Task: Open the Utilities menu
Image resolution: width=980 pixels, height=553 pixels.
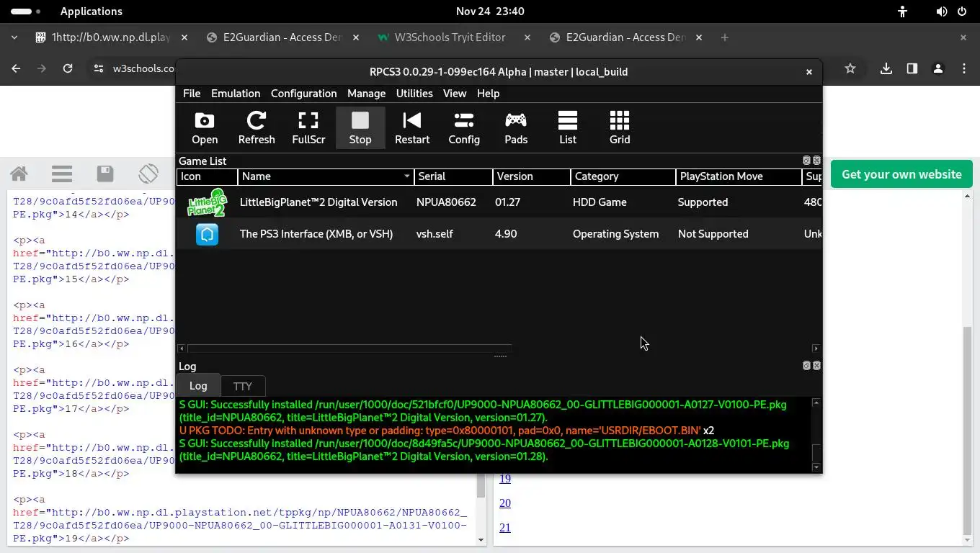Action: [x=414, y=94]
